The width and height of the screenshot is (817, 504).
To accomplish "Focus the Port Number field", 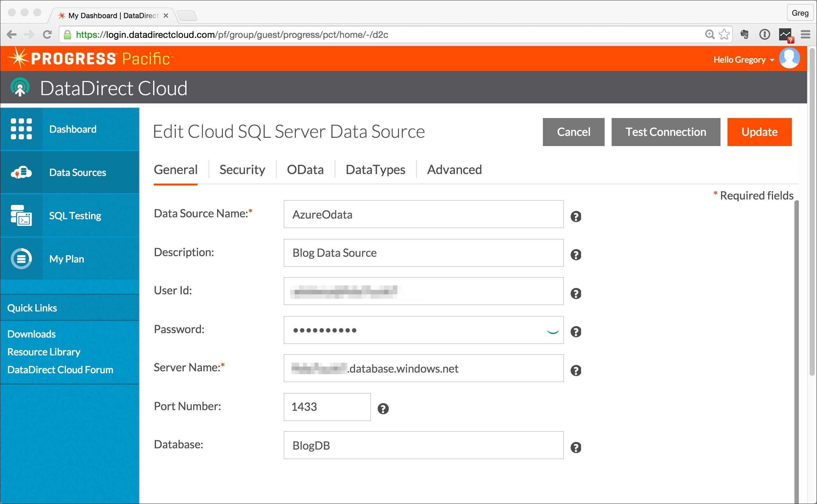I will 327,407.
